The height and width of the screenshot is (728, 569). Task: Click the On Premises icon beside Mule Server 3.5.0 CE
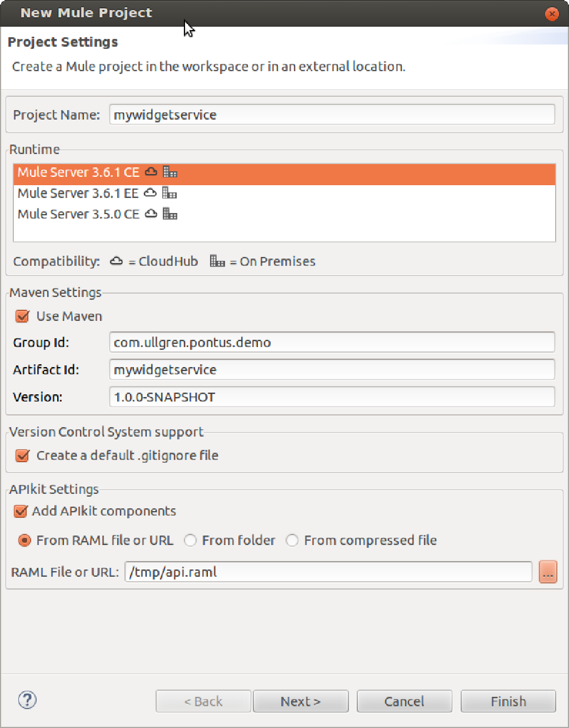(x=170, y=214)
